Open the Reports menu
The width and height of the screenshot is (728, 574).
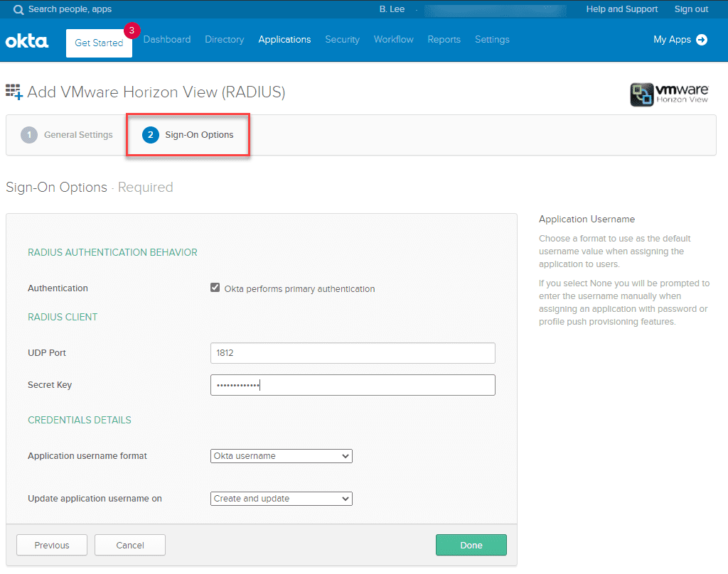point(444,40)
